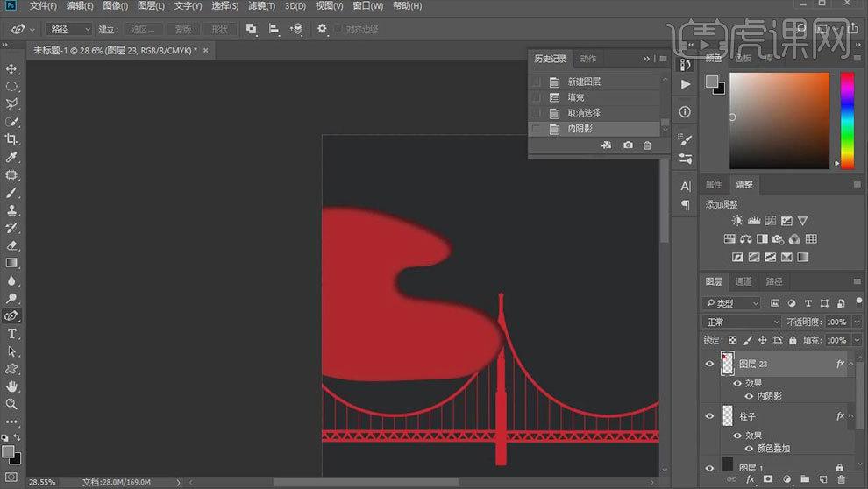Select the Hand tool

(11, 386)
